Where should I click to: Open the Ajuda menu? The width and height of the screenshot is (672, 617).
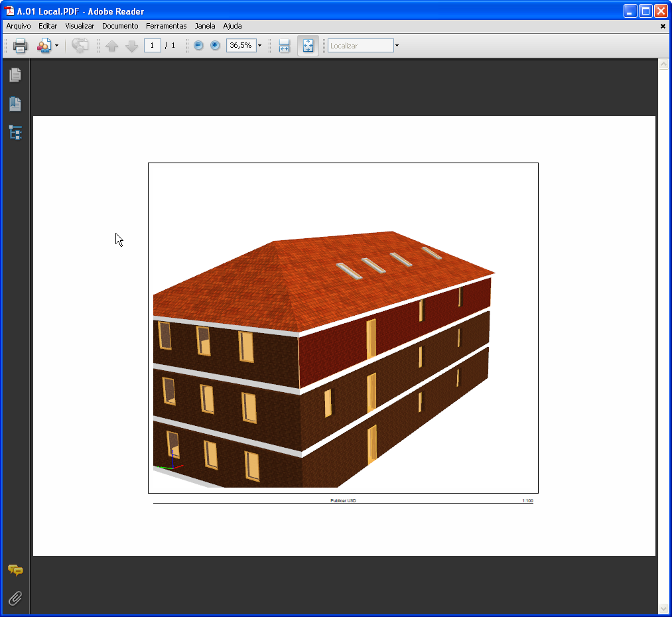[232, 26]
